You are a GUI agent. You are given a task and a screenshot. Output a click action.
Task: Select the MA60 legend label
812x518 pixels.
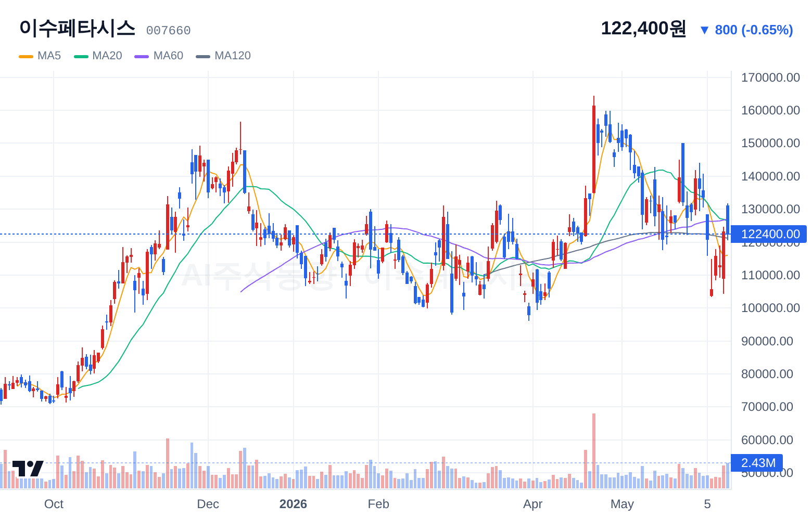click(168, 56)
